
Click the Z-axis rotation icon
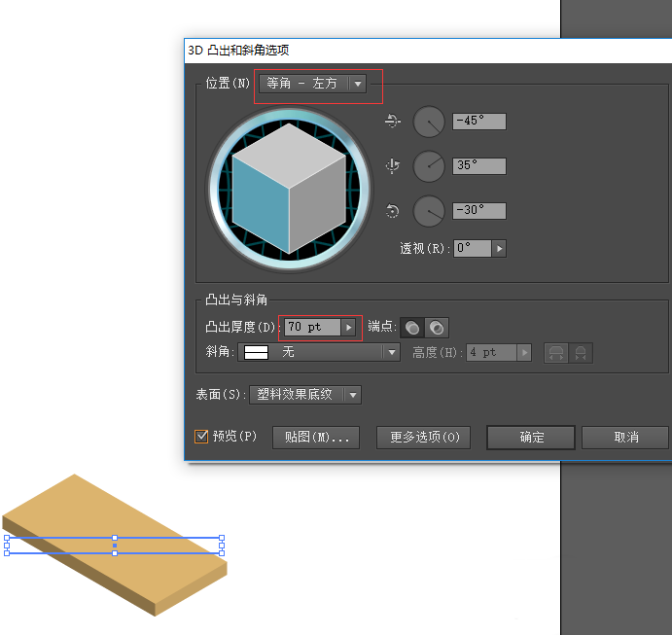pos(393,211)
